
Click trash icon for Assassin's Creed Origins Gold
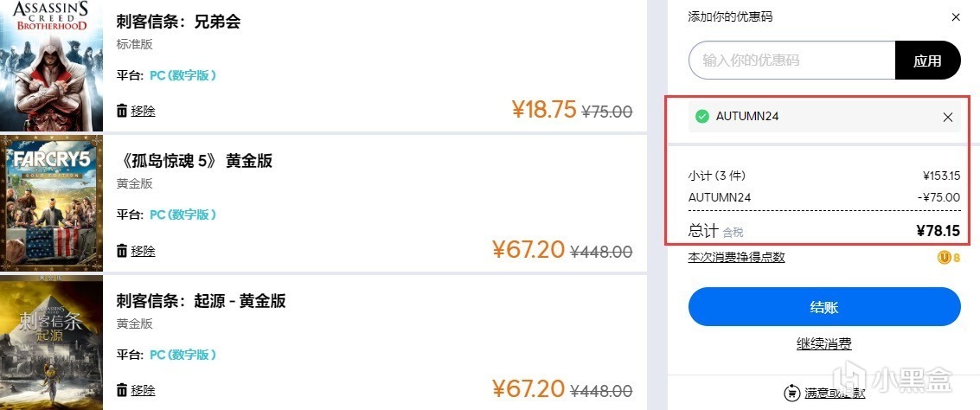click(122, 390)
